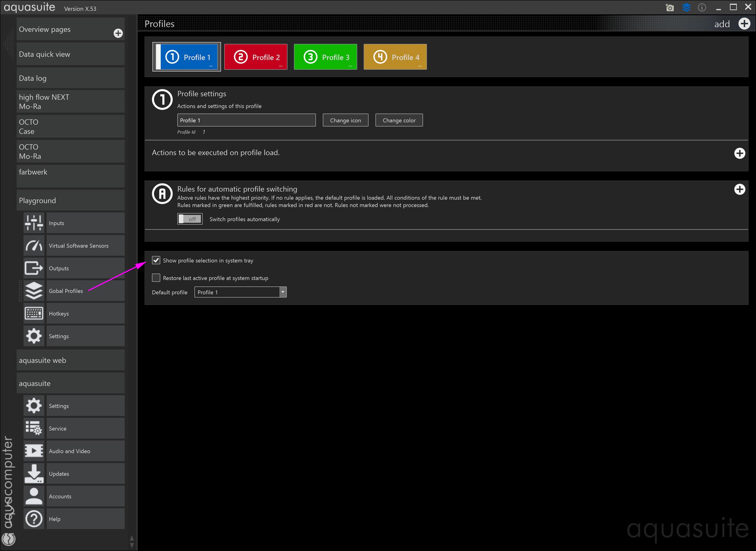Click the Profile 1 name field

pos(246,120)
